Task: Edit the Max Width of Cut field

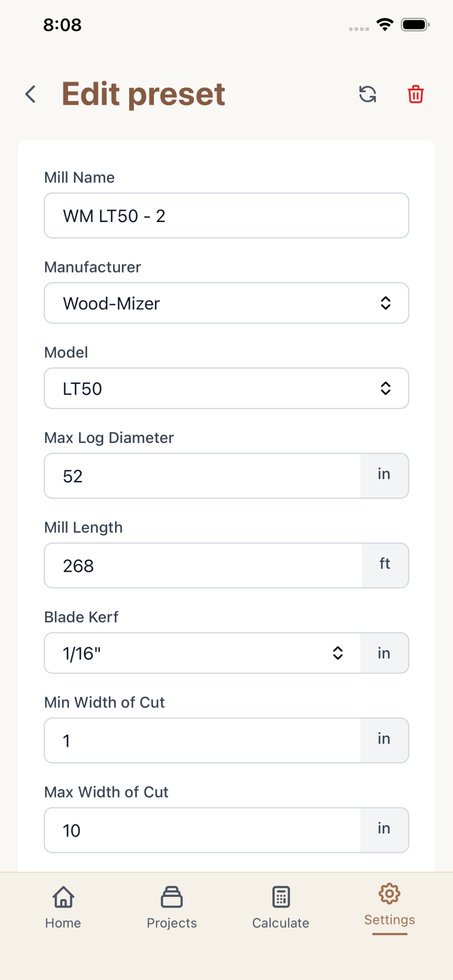Action: (203, 830)
